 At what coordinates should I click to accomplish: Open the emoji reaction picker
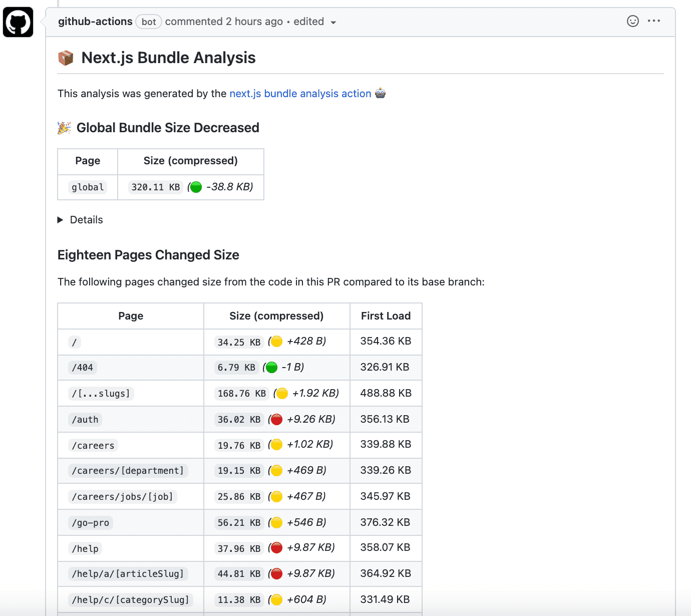(x=633, y=21)
